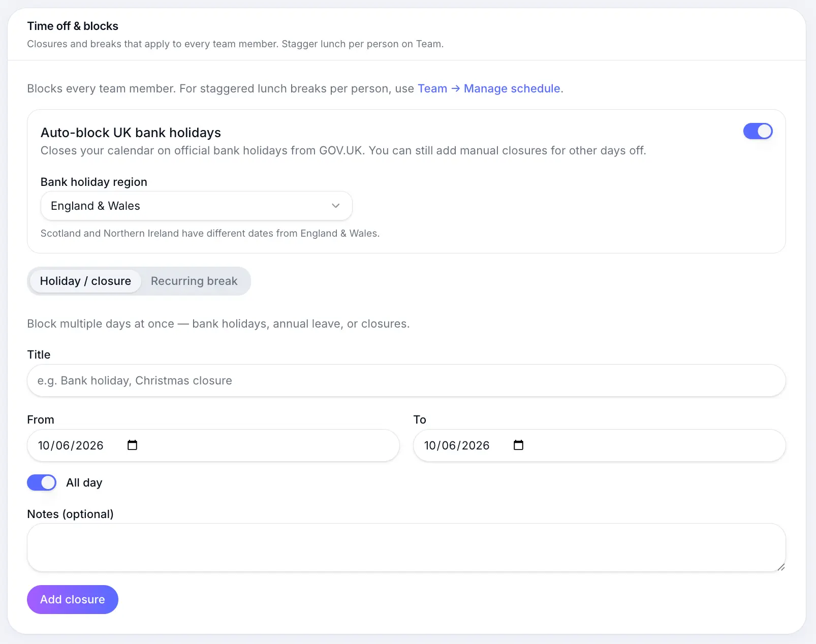Click the Block multiple days at once text

click(x=218, y=324)
